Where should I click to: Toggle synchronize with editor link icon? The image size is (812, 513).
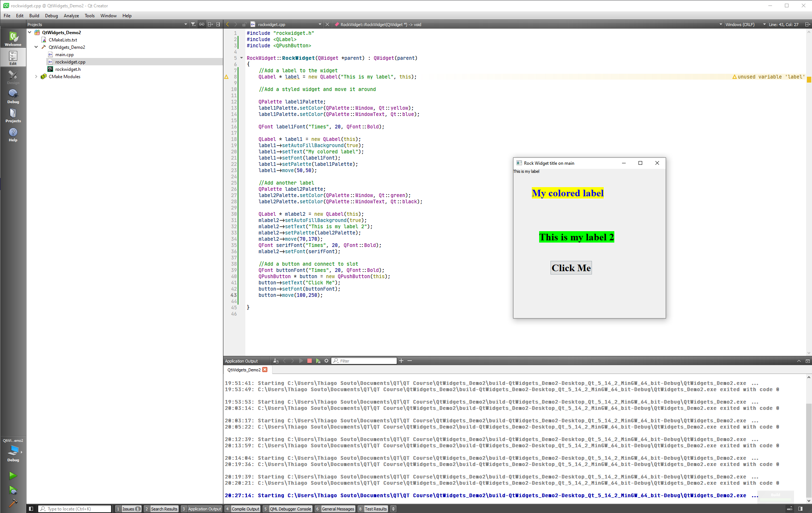tap(202, 25)
